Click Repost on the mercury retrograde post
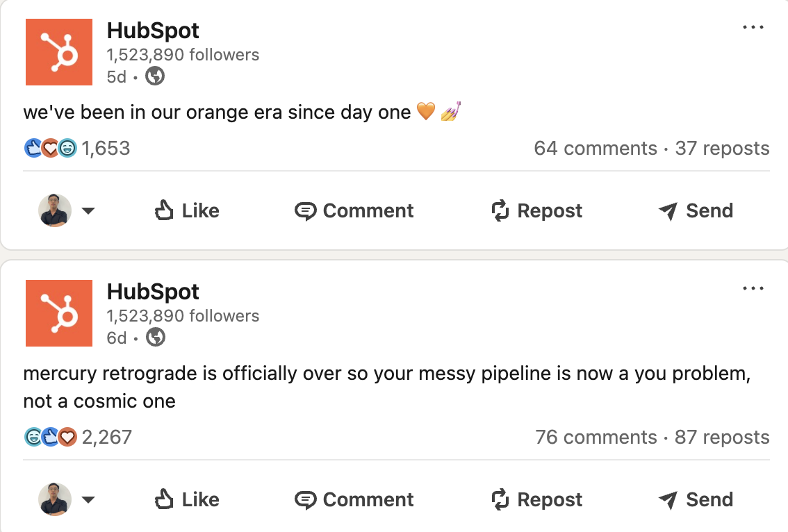The image size is (788, 532). click(536, 499)
